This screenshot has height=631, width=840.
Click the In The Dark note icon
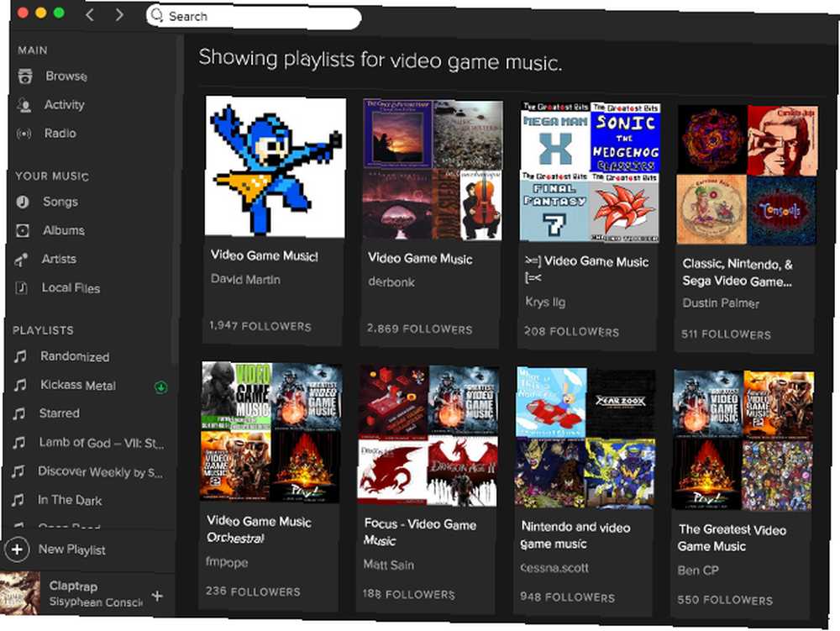point(18,500)
